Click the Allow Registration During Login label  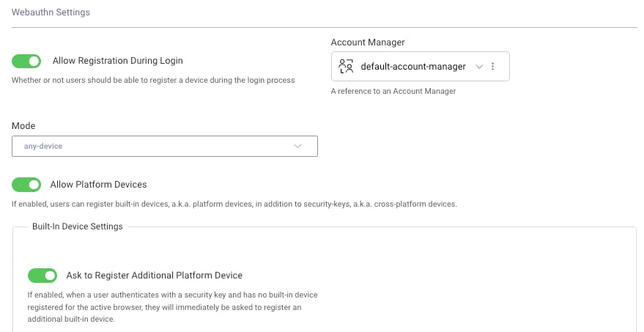click(117, 61)
